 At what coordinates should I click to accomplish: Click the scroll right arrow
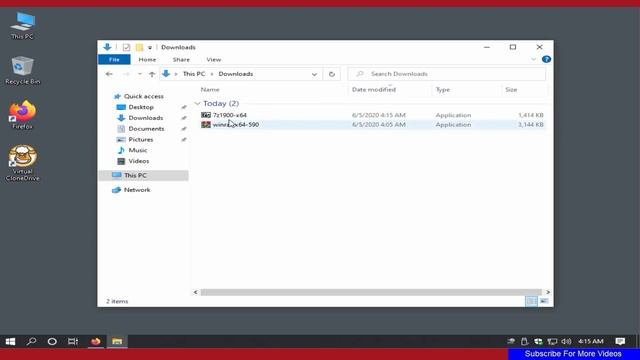tap(548, 292)
